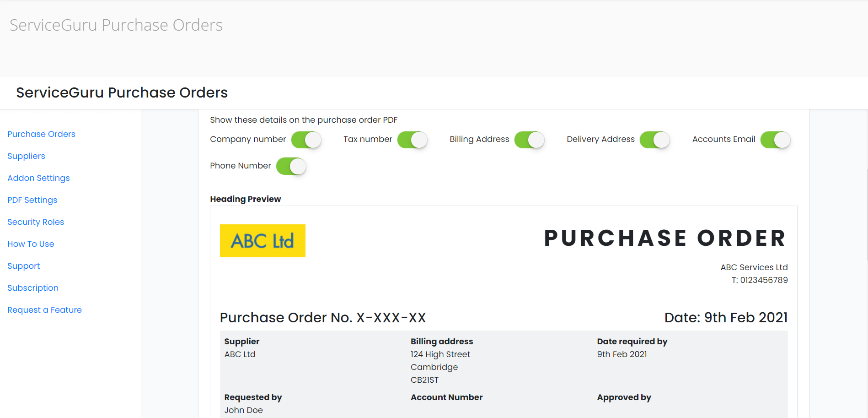Switch off Accounts Email toggle
This screenshot has height=418, width=868.
(775, 140)
